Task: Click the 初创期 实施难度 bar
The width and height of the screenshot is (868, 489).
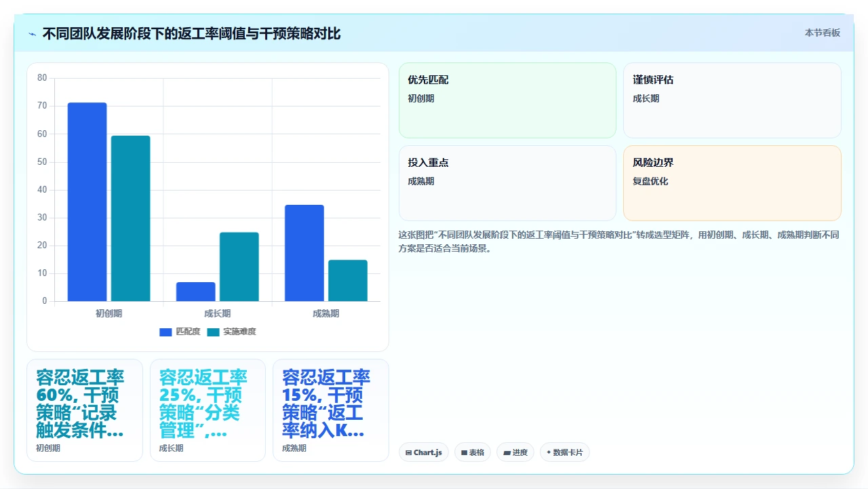Action: [x=130, y=218]
